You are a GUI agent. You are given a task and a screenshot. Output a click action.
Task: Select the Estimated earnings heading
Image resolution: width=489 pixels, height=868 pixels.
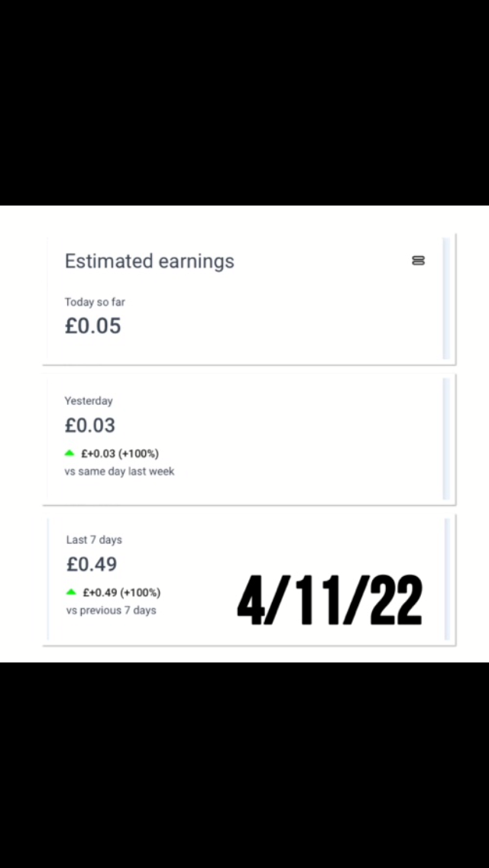(149, 261)
